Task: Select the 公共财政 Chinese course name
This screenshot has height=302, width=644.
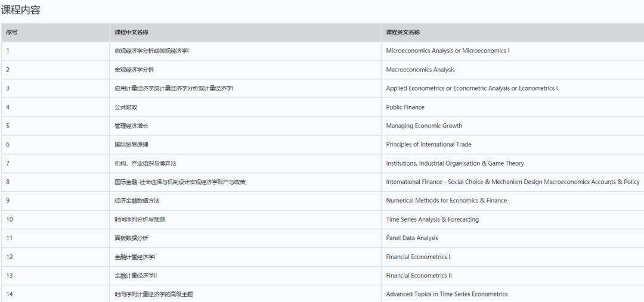Action: click(126, 107)
